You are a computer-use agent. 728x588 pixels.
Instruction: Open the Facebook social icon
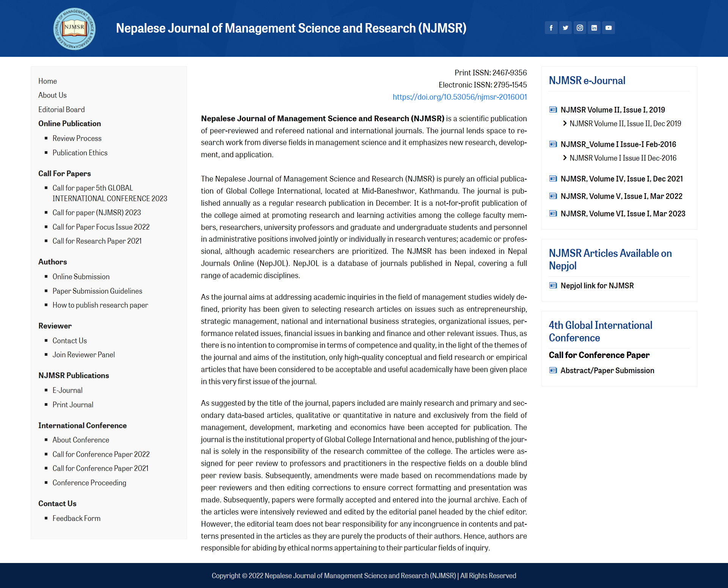tap(551, 28)
